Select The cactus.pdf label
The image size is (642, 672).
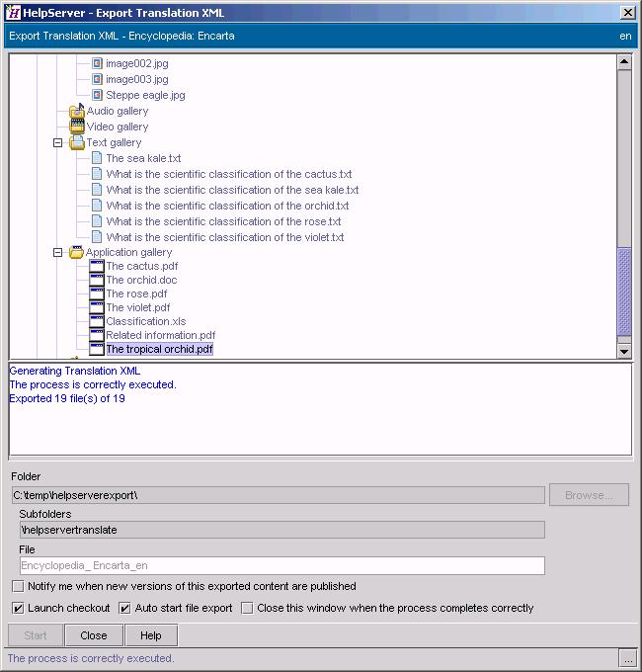[142, 266]
